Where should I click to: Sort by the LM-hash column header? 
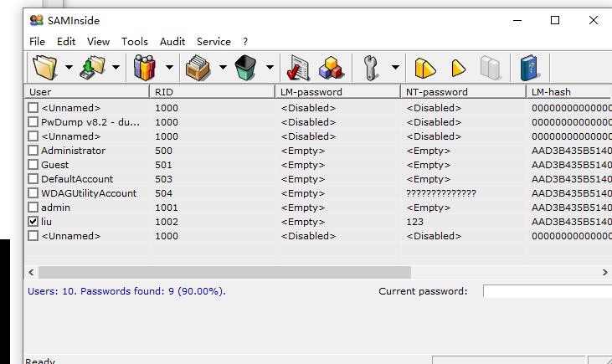(569, 92)
